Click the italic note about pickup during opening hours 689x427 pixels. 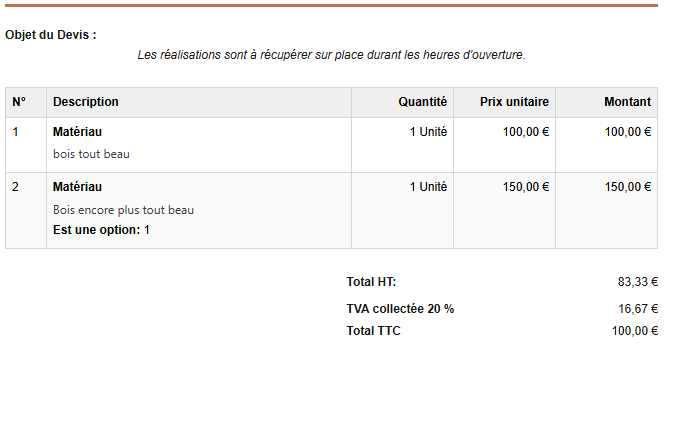331,55
